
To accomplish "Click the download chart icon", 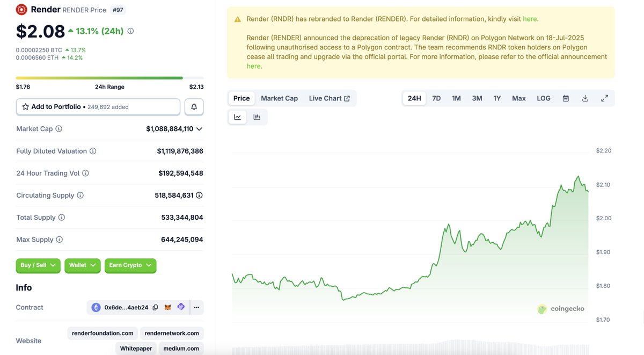I will (585, 98).
